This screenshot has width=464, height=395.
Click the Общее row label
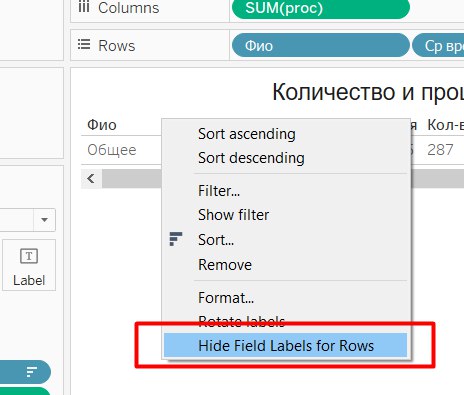click(x=112, y=150)
